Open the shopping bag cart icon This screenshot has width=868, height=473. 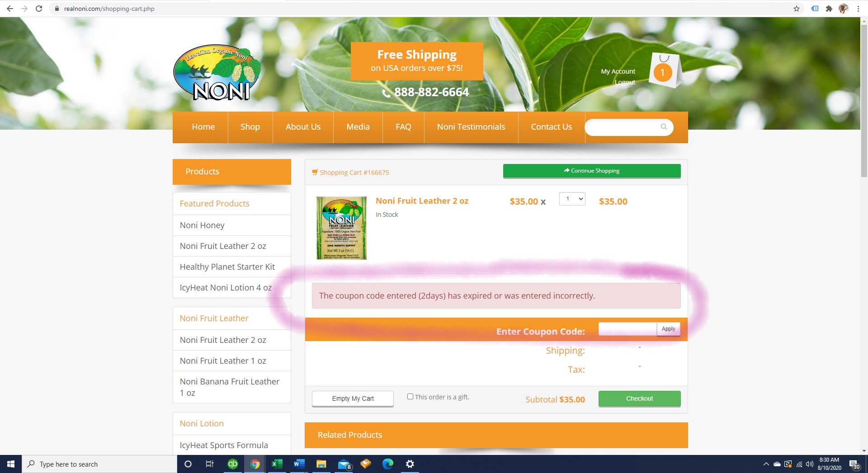coord(665,70)
